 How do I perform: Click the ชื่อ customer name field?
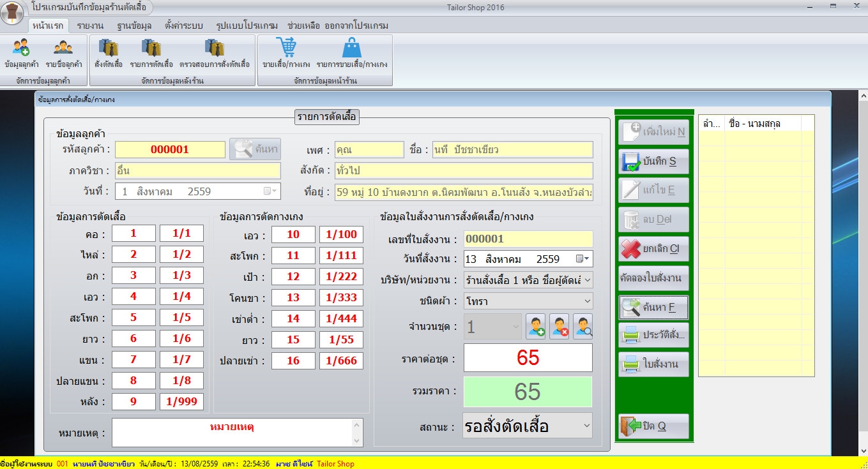click(512, 149)
